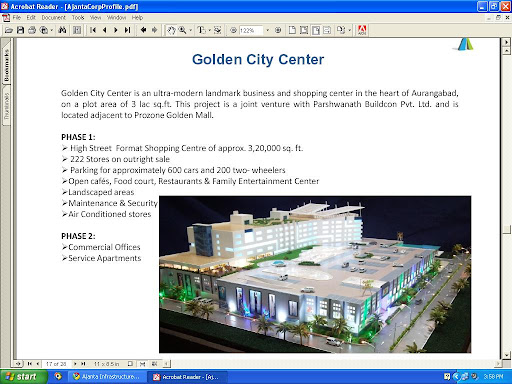This screenshot has height=384, width=512.
Task: Click the Go to Previous View arrow
Action: point(143,30)
